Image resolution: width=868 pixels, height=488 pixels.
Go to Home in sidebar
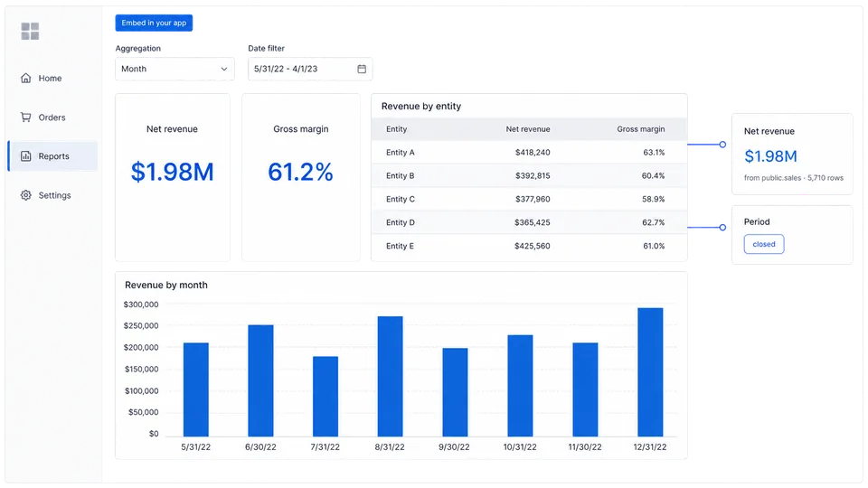(52, 78)
